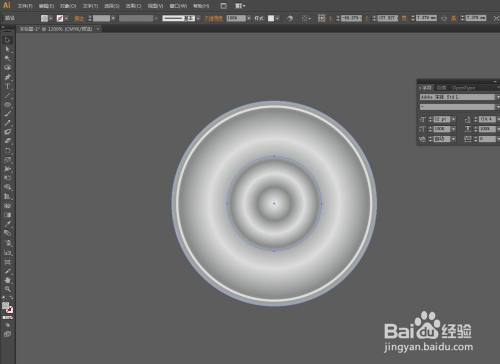Toggle constrain width and height proportions link
This screenshot has width=500, height=364.
pyautogui.click(x=444, y=19)
